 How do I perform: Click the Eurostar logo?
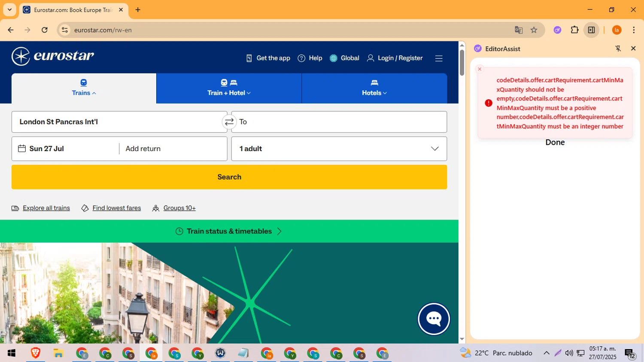click(x=53, y=56)
